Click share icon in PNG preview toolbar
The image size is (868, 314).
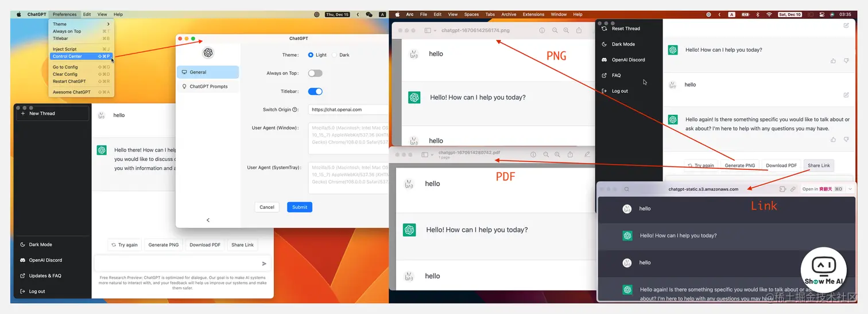pyautogui.click(x=579, y=30)
